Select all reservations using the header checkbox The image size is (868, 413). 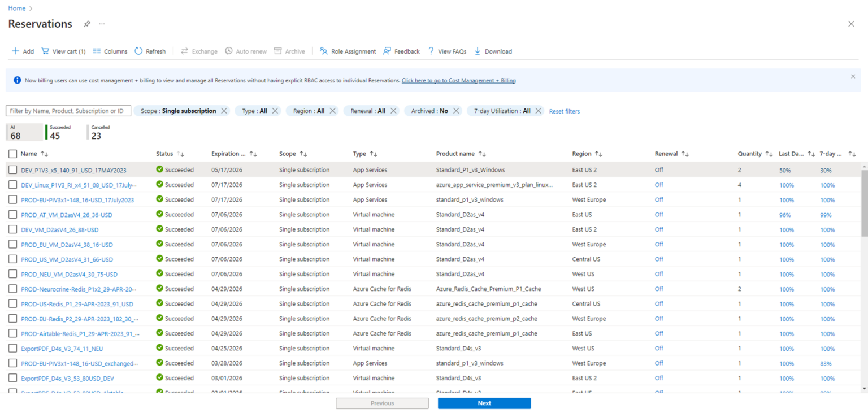(x=12, y=153)
